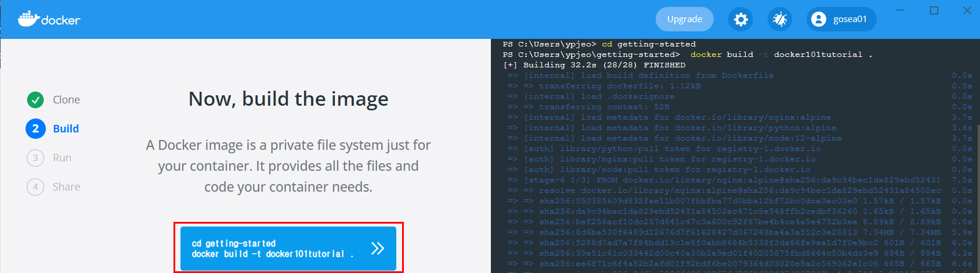Viewport: 980px width, 273px height.
Task: Click the sha256:ee6f71c6f4a82 terminal line
Action: (x=740, y=264)
